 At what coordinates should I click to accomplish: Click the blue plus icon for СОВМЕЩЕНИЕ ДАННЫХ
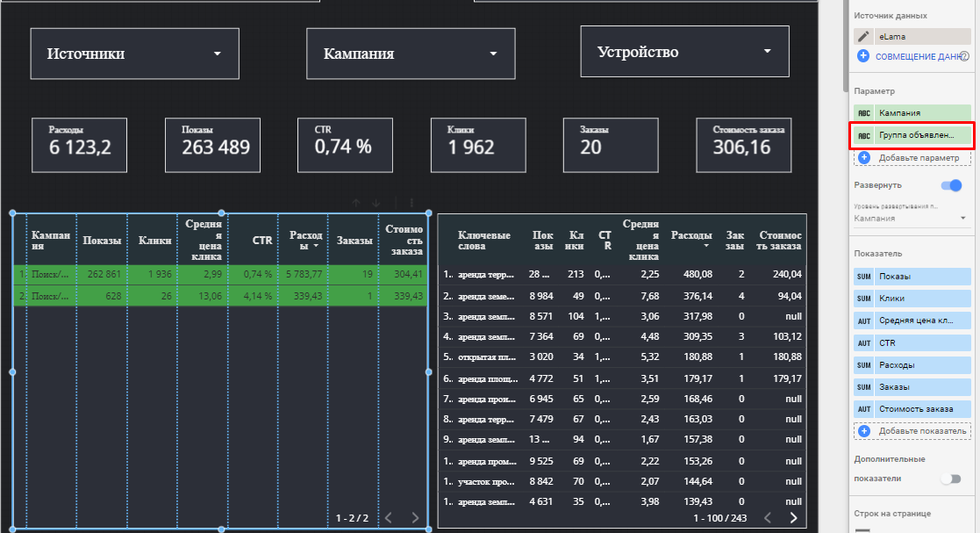(x=863, y=56)
